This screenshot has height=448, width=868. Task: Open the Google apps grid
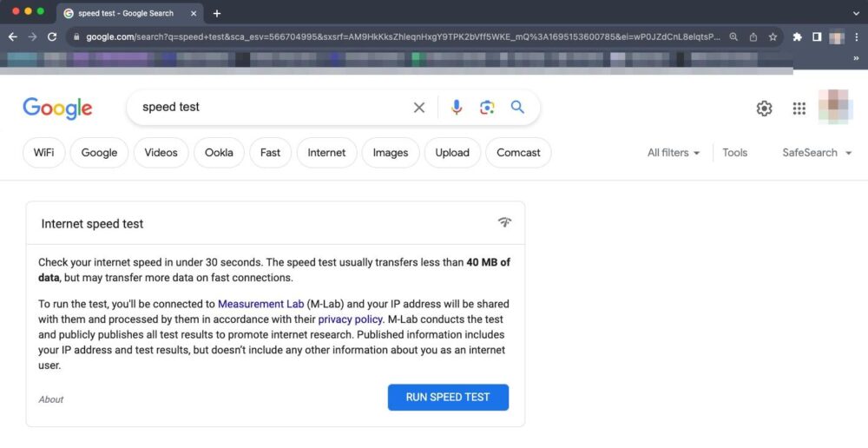click(799, 109)
